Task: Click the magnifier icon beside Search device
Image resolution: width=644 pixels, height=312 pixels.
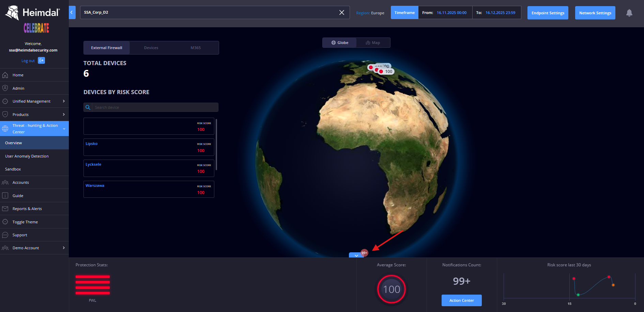Action: (88, 107)
